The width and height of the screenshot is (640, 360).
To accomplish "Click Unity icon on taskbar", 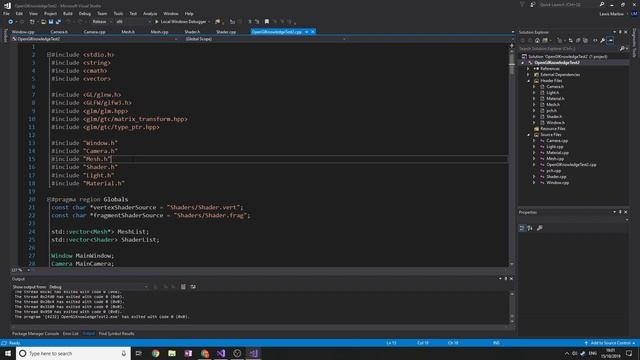I will coord(237,353).
